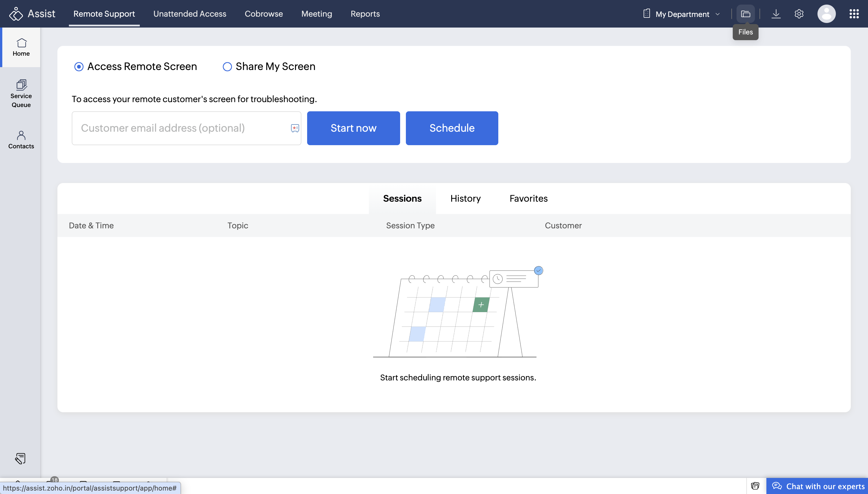Viewport: 868px width, 494px height.
Task: Switch to the Favorites tab
Action: (x=528, y=199)
